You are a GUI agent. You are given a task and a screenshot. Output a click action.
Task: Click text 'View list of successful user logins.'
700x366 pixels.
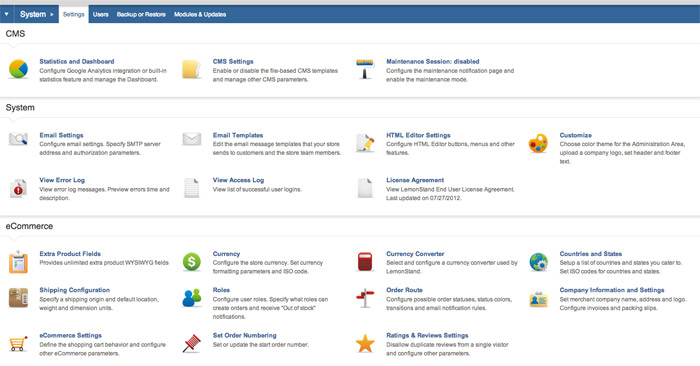coord(257,190)
